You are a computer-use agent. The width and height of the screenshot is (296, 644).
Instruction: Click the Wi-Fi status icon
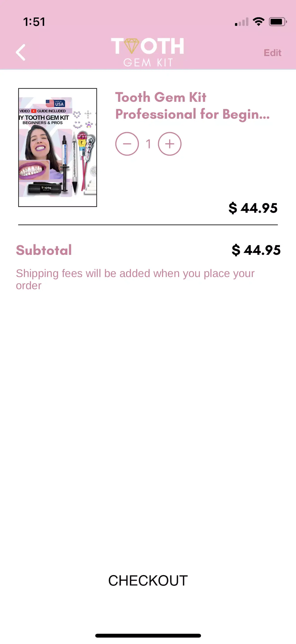[x=259, y=22]
